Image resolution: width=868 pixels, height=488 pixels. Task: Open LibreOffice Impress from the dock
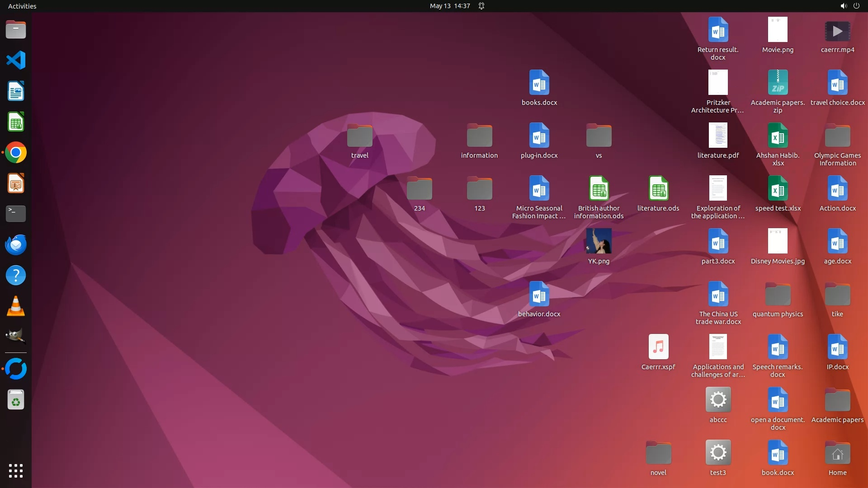pos(16,183)
